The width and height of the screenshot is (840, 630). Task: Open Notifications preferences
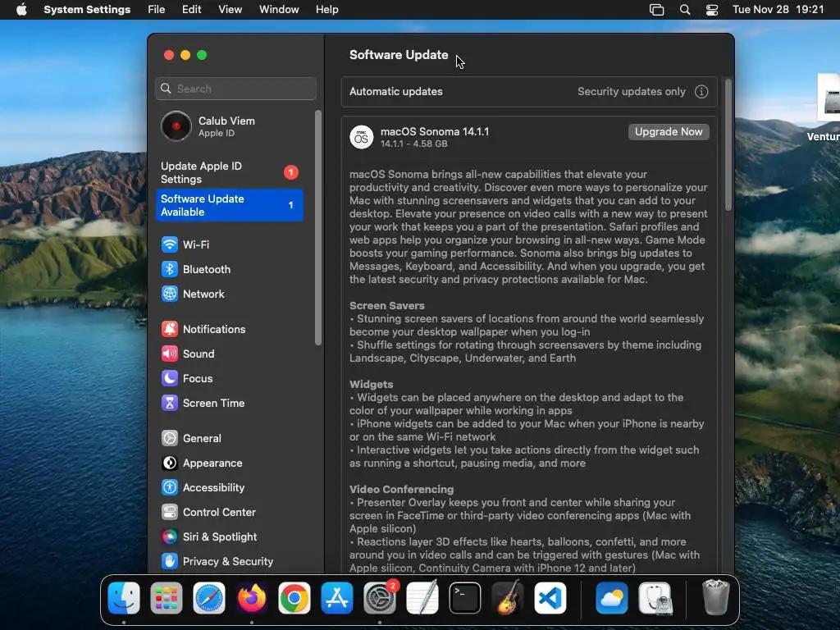(x=203, y=329)
